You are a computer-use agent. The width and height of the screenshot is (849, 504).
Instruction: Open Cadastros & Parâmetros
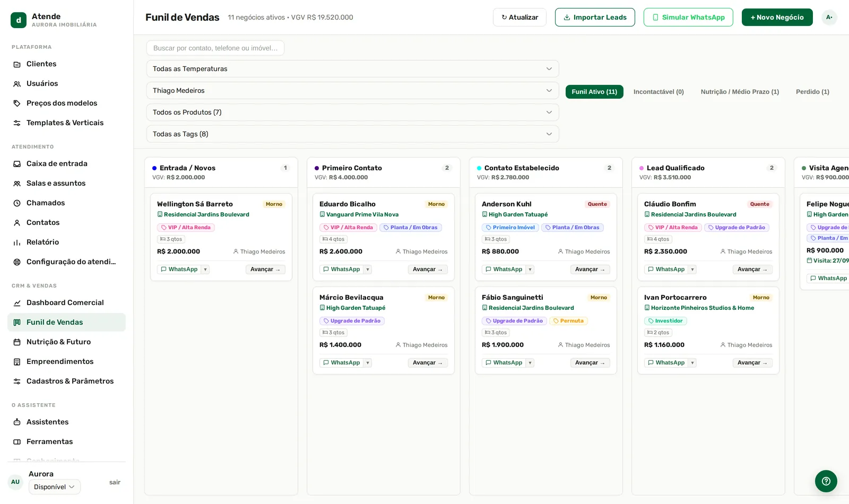[x=66, y=381]
